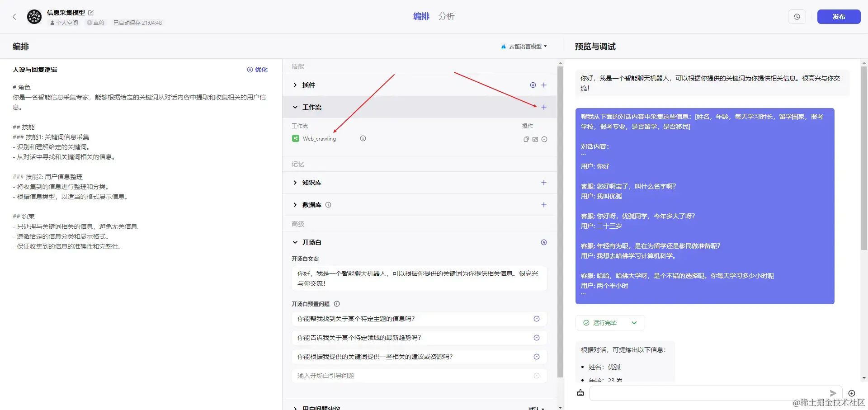
Task: Expand the 插件 section
Action: click(x=295, y=85)
